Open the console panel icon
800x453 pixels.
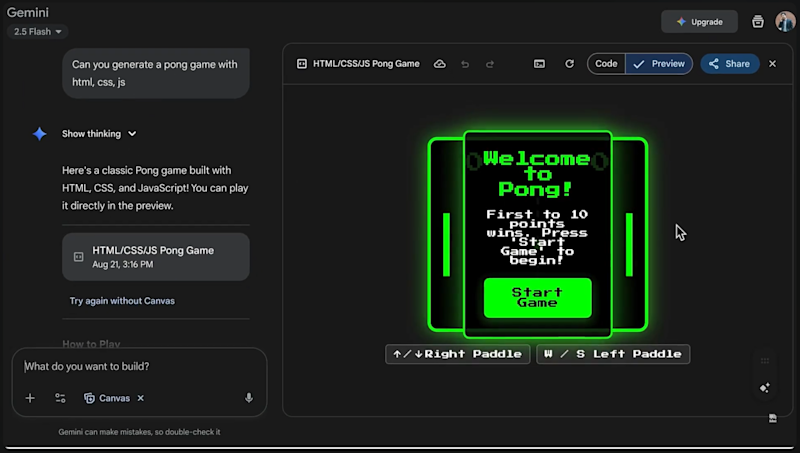539,64
